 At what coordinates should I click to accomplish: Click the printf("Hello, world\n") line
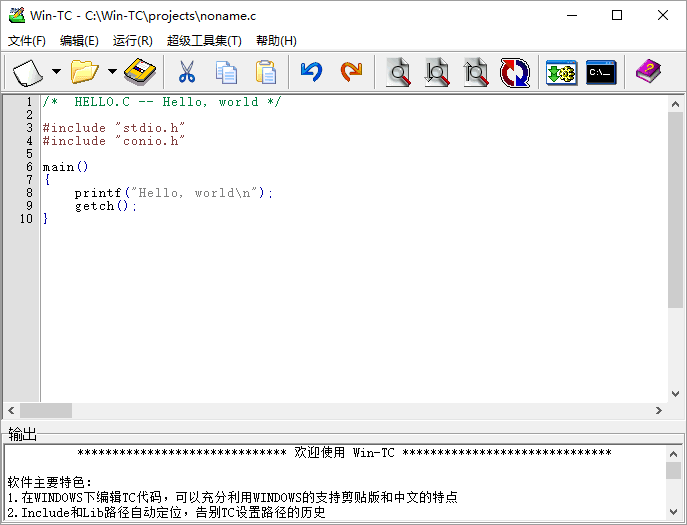click(174, 193)
